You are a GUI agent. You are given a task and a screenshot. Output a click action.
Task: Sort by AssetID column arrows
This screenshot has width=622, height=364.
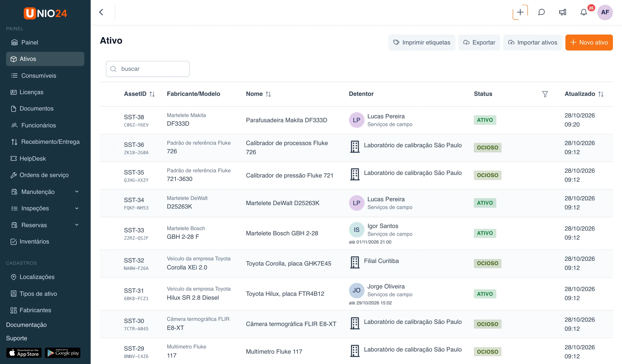coord(152,94)
